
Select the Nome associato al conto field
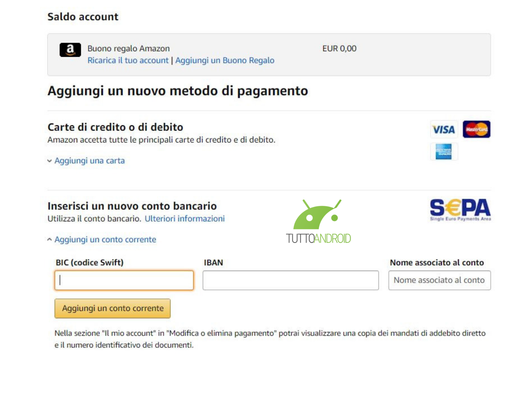[x=439, y=280]
